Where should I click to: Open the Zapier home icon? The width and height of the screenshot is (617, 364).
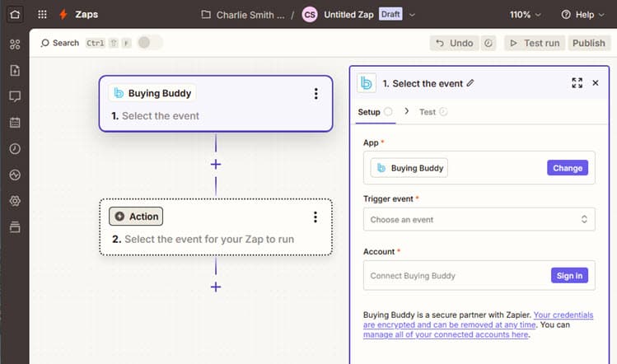(x=15, y=15)
